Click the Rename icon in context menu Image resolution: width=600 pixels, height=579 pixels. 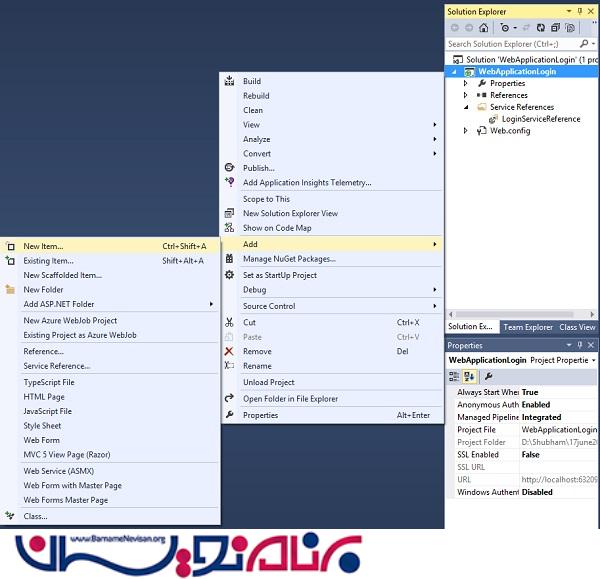pyautogui.click(x=229, y=365)
